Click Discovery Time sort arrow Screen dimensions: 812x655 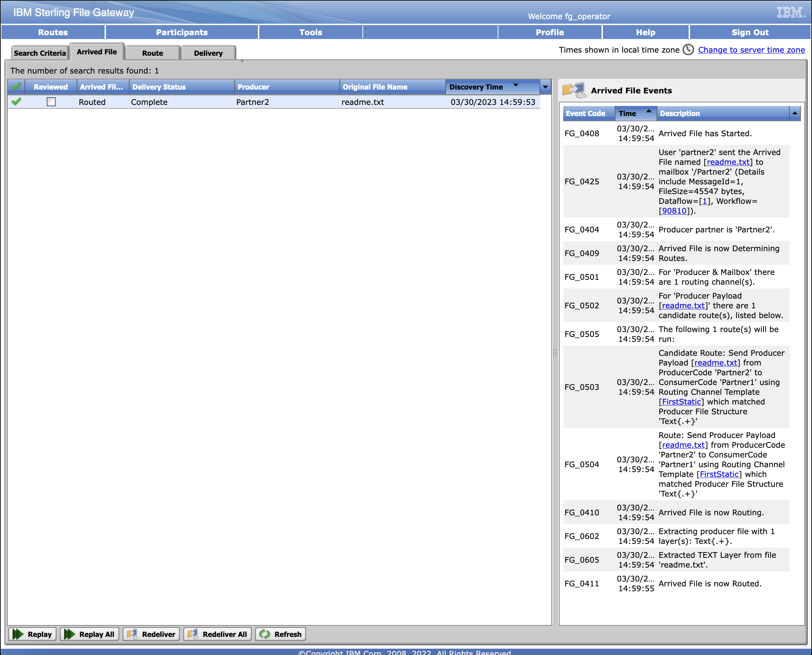515,85
